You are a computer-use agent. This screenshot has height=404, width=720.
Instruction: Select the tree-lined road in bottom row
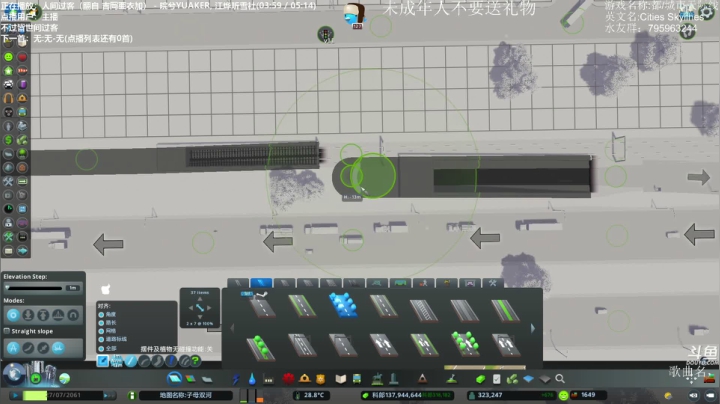[x=261, y=347]
